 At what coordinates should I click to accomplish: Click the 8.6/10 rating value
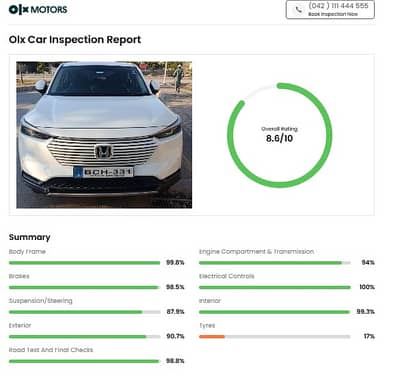pyautogui.click(x=279, y=138)
